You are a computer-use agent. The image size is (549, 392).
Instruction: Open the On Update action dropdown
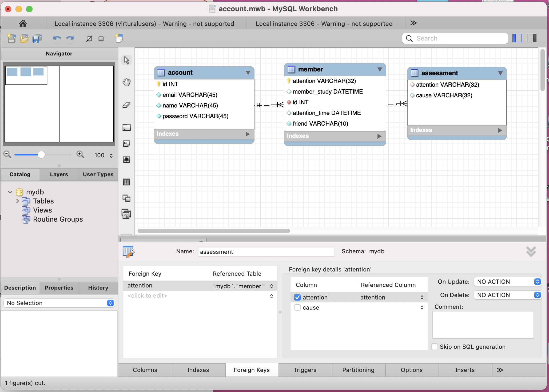(507, 282)
